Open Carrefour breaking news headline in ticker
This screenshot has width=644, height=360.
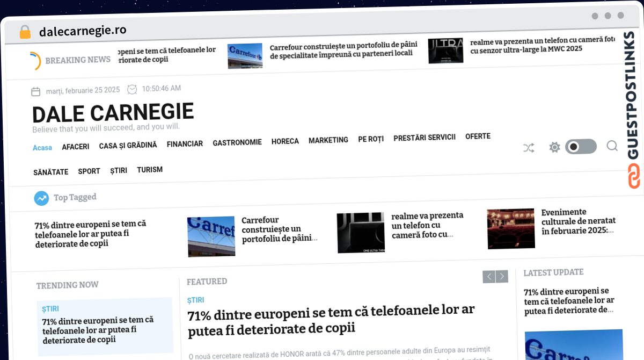coord(343,49)
